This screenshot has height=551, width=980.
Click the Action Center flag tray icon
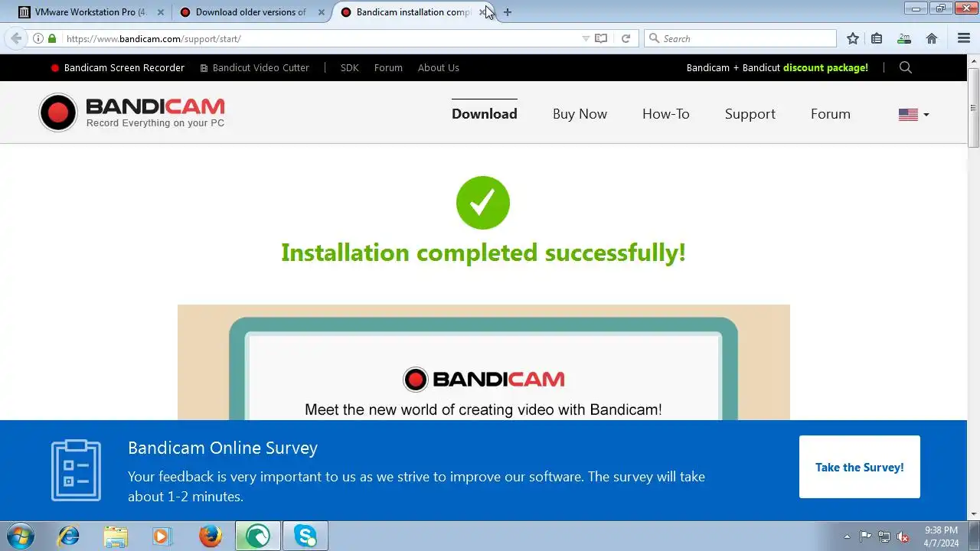coord(865,536)
